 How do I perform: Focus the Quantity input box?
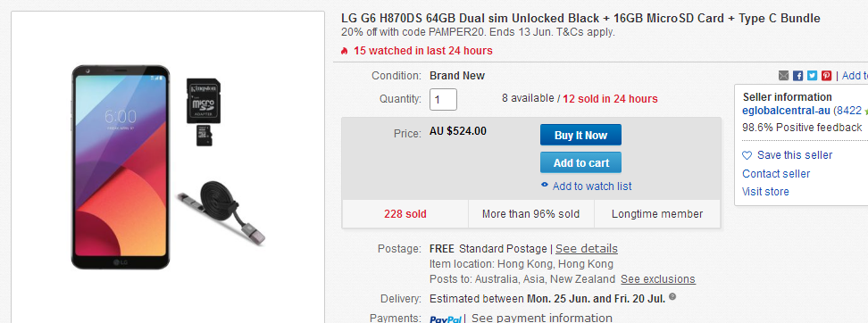pos(443,100)
